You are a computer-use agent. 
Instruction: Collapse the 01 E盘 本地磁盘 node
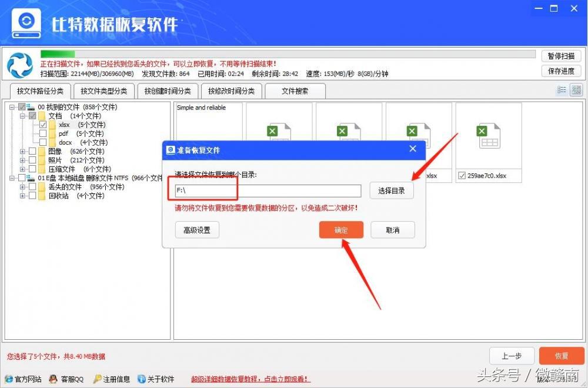pos(12,178)
